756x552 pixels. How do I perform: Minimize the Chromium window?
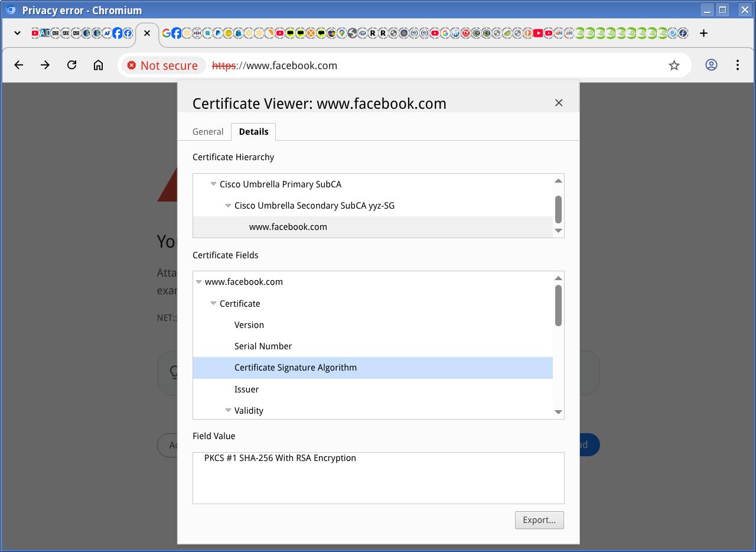pyautogui.click(x=707, y=10)
